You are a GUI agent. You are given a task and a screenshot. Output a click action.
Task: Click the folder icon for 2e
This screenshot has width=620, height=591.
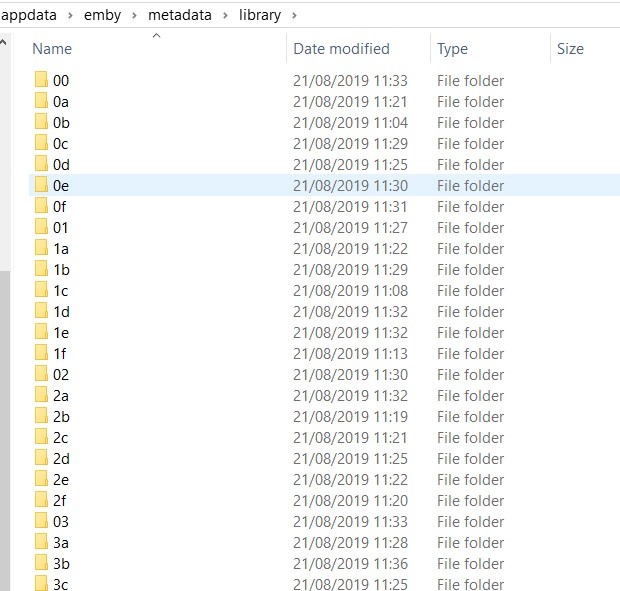click(x=41, y=478)
